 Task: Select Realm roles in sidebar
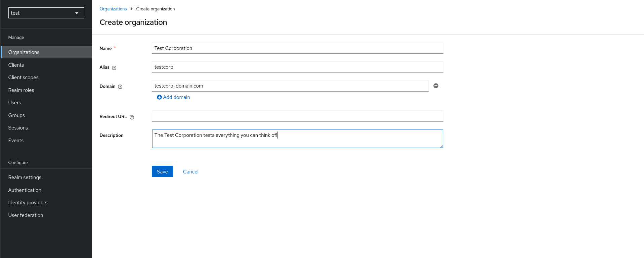click(x=21, y=90)
